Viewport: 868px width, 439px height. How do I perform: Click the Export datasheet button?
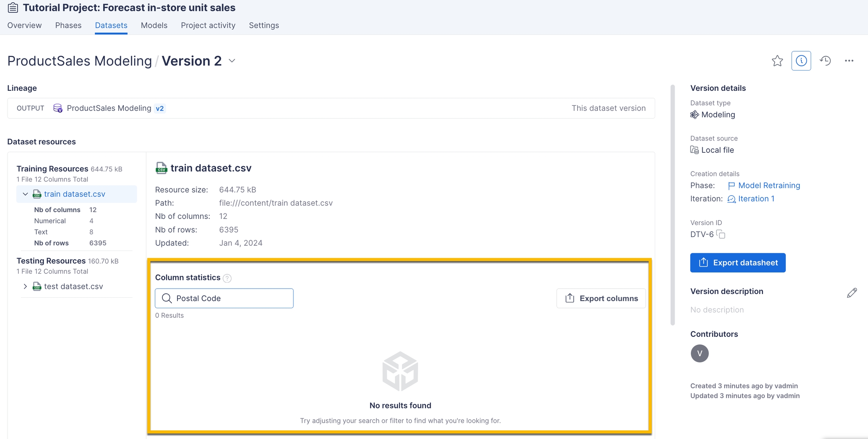[x=737, y=263]
